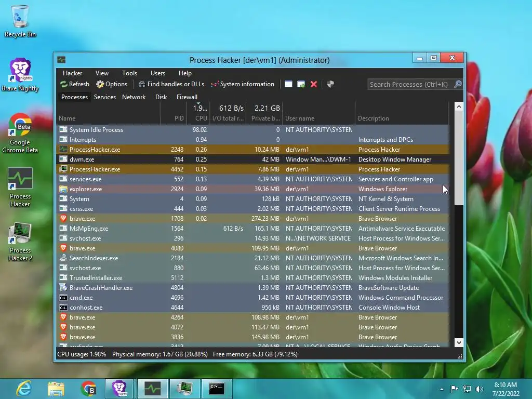This screenshot has height=399, width=532.
Task: Open the Hacker menu
Action: (72, 73)
